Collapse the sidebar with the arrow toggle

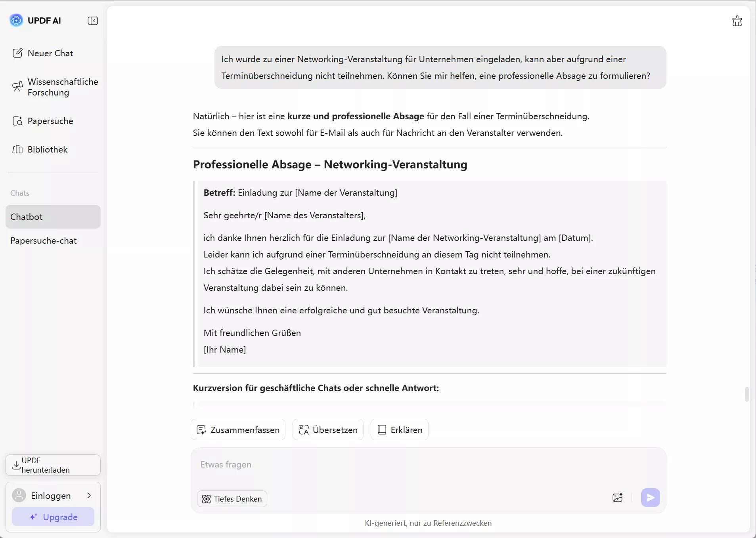coord(93,21)
